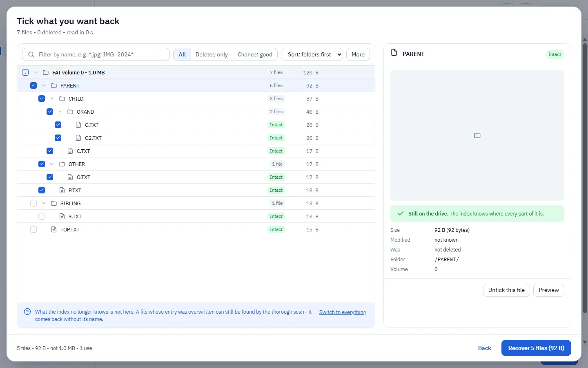Click the green checkmark icon in status banner
The image size is (588, 368).
[401, 213]
